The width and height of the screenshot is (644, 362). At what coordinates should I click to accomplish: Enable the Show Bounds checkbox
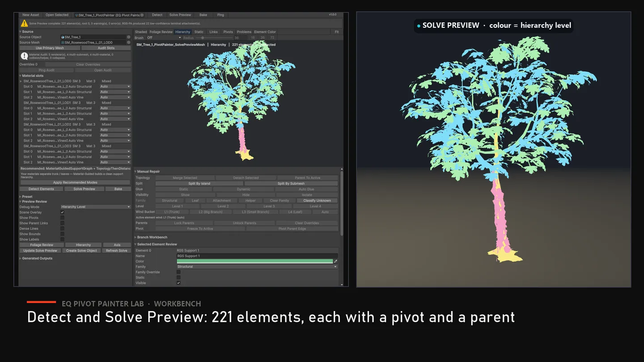(62, 234)
